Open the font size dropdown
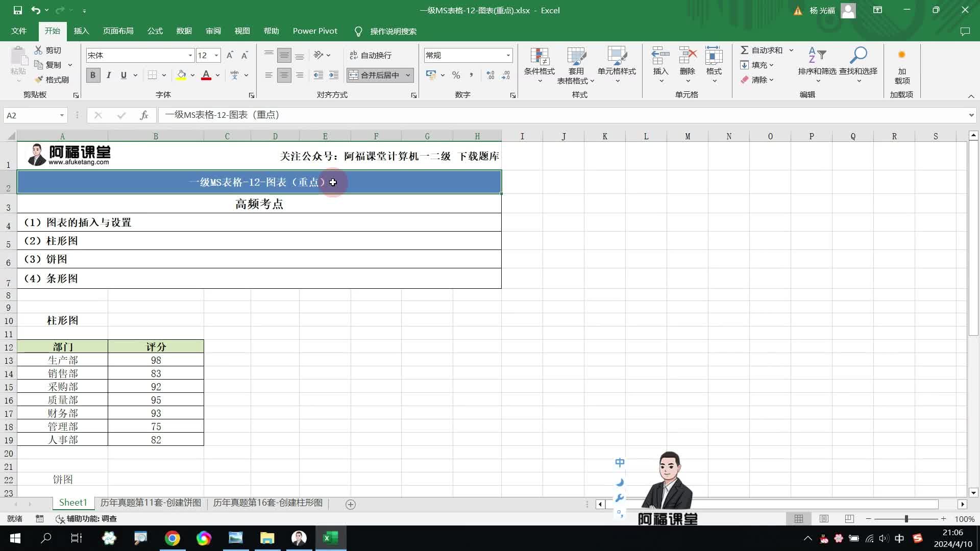 (216, 55)
